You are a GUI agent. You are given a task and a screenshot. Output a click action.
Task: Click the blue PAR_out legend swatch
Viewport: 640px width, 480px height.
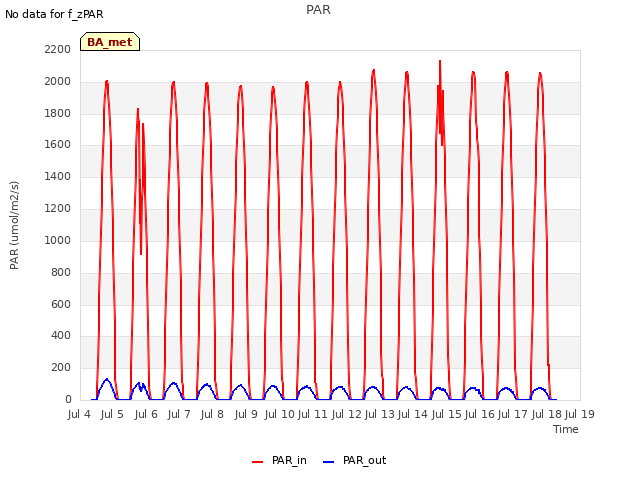point(328,462)
